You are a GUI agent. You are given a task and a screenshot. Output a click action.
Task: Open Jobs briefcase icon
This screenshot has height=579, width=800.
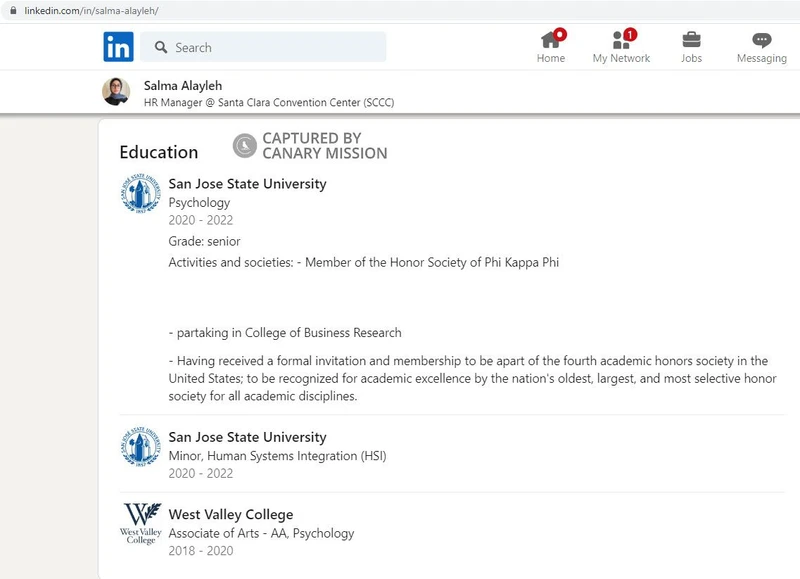pyautogui.click(x=691, y=40)
